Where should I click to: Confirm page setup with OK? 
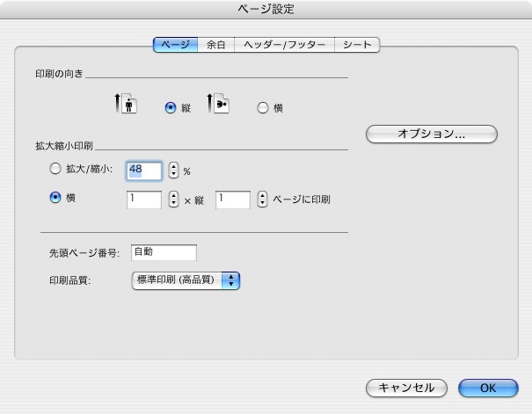[487, 388]
